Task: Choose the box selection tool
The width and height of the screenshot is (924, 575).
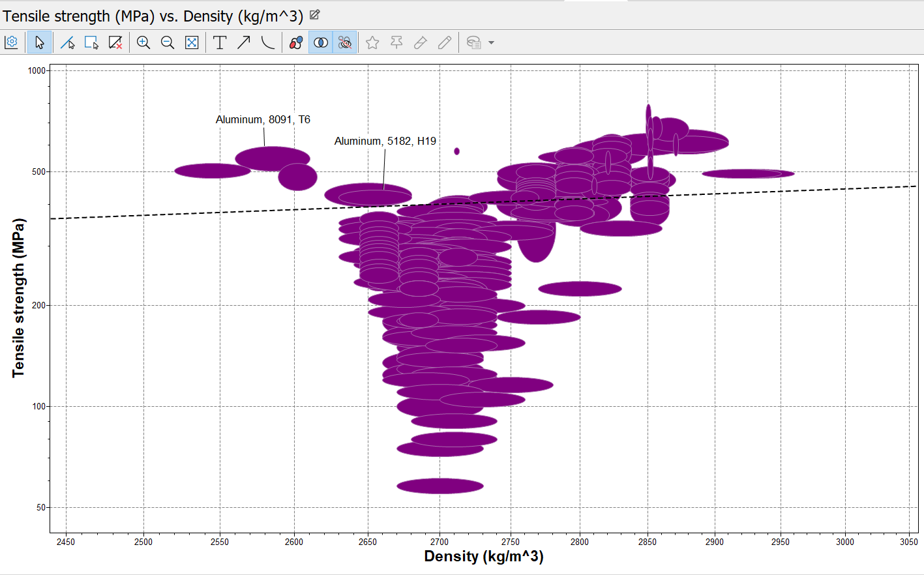Action: click(x=91, y=42)
